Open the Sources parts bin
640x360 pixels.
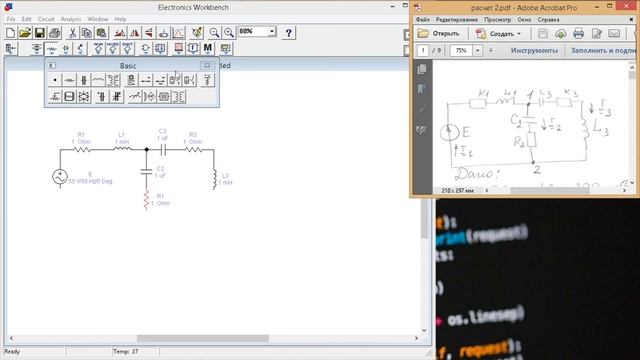tap(36, 49)
